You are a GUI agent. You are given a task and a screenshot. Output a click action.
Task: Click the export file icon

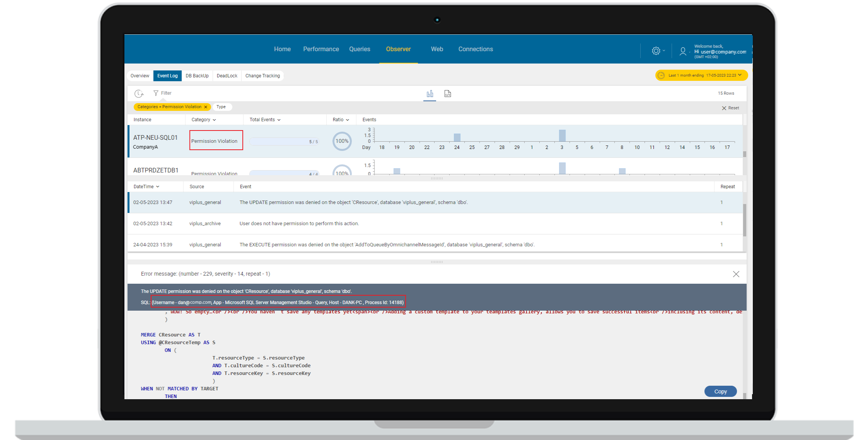[x=448, y=94]
